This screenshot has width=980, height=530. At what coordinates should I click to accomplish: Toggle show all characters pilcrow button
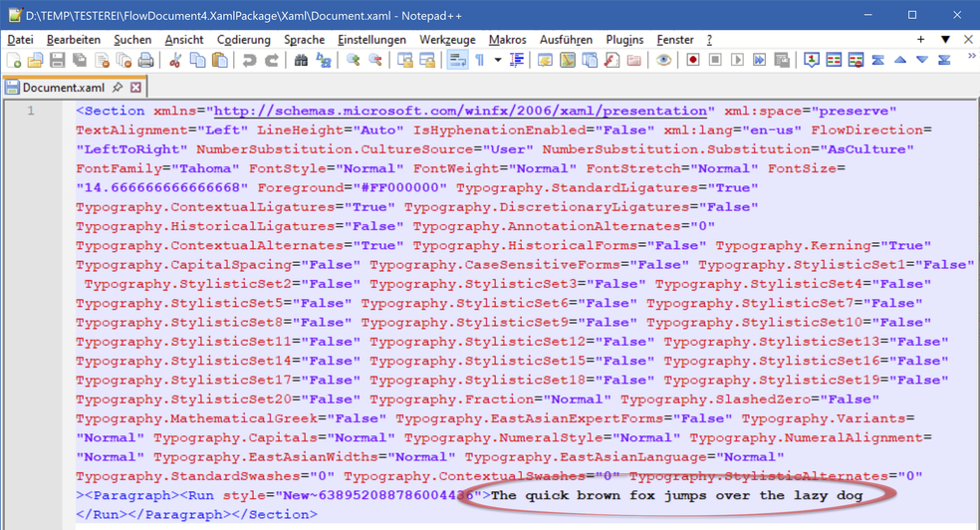click(x=480, y=61)
